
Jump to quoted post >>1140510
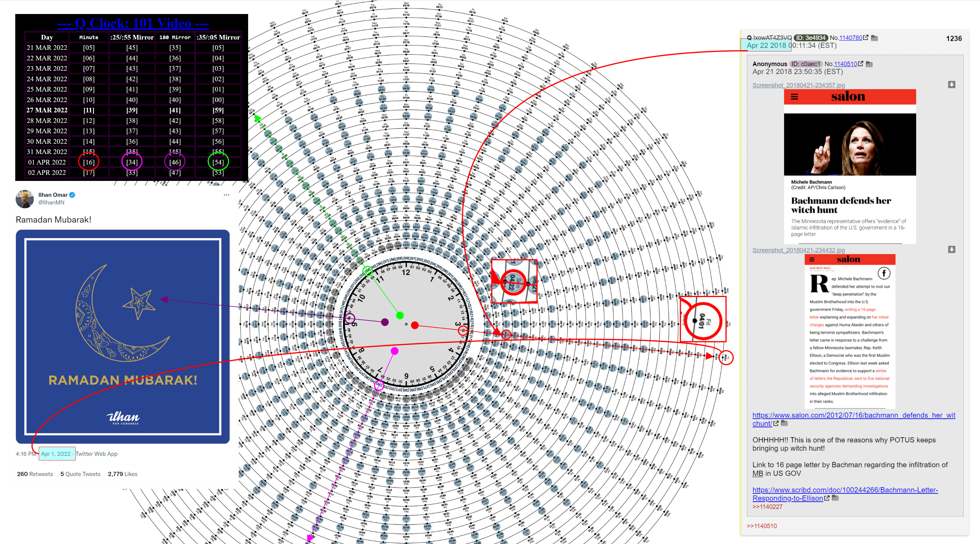tap(762, 526)
